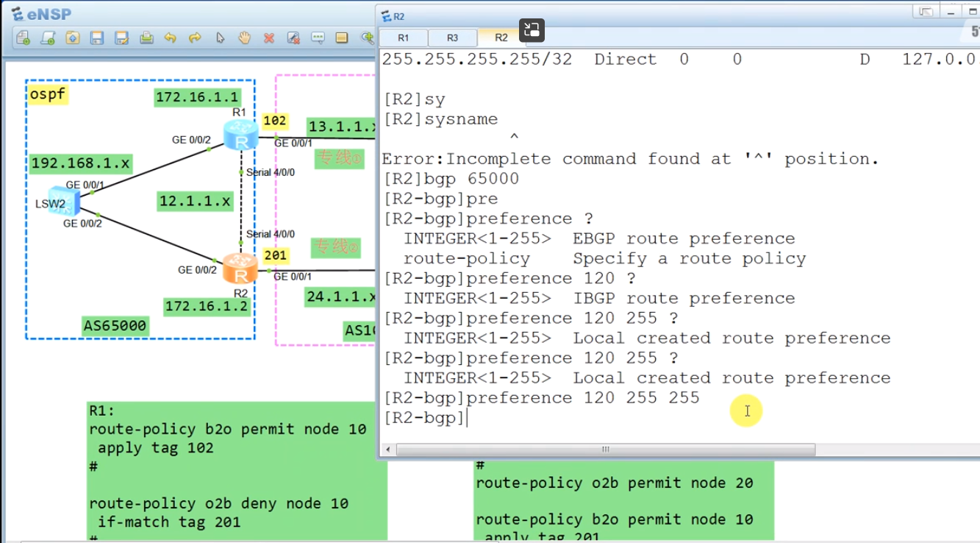Screen dimensions: 980x543
Task: Switch to the R3 console tab
Action: pyautogui.click(x=452, y=36)
